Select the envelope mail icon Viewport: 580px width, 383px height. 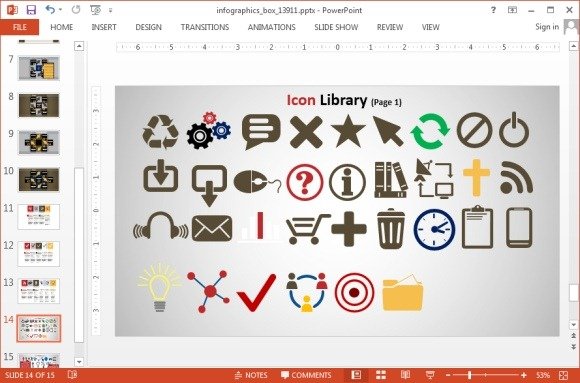point(212,228)
